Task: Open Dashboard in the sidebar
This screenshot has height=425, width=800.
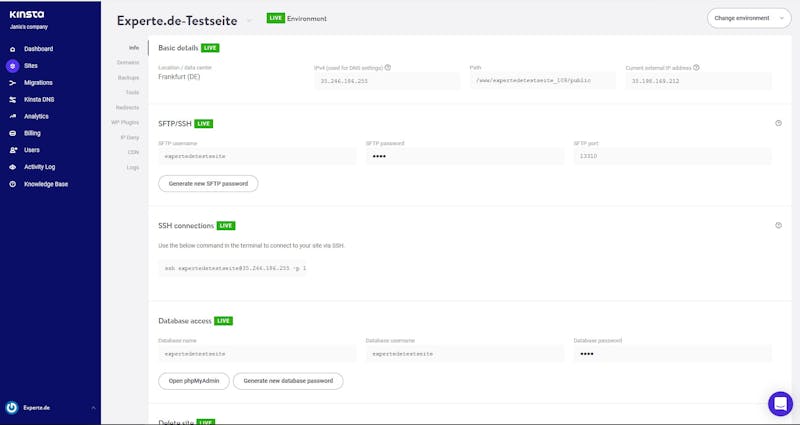Action: click(38, 49)
